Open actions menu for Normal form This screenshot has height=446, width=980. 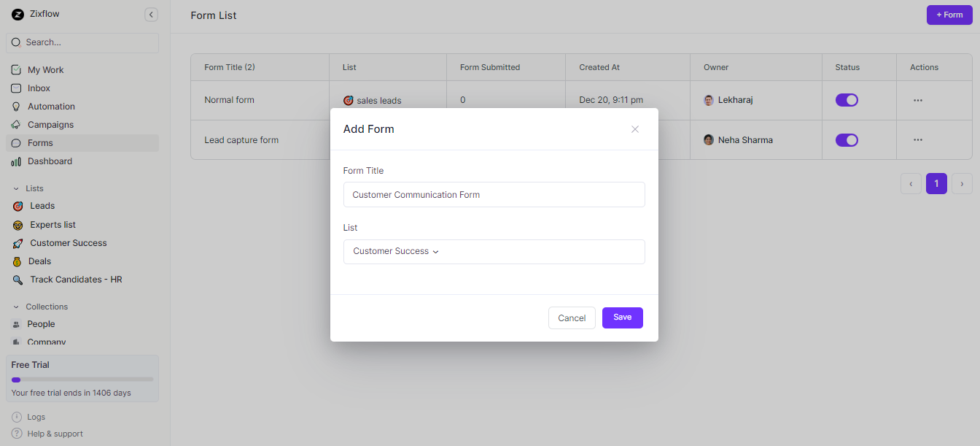point(917,99)
